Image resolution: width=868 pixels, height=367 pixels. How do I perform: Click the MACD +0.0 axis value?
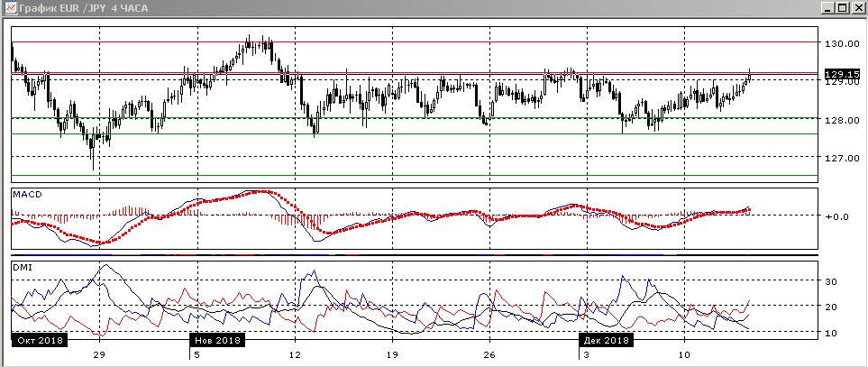837,216
